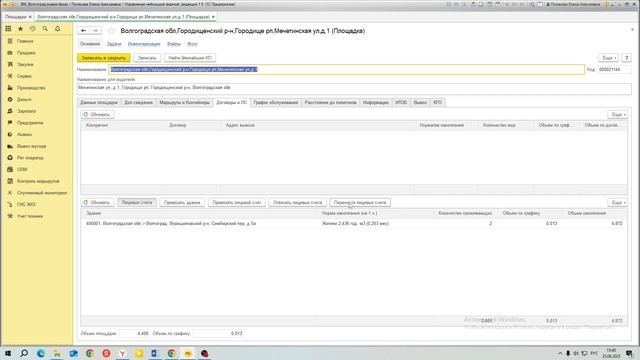640x360 pixels.
Task: Click the Анализ section icon in sidebar
Action: [x=10, y=134]
